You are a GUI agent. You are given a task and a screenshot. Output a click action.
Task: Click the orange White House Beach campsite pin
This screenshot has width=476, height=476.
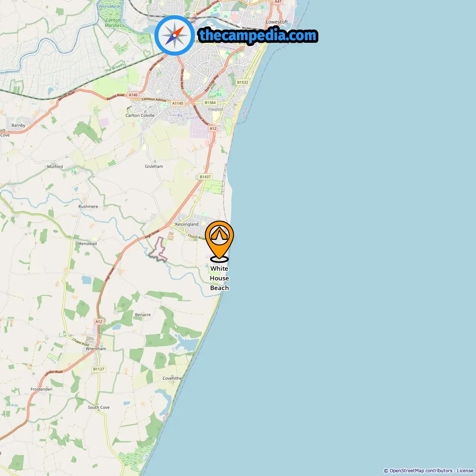[219, 241]
